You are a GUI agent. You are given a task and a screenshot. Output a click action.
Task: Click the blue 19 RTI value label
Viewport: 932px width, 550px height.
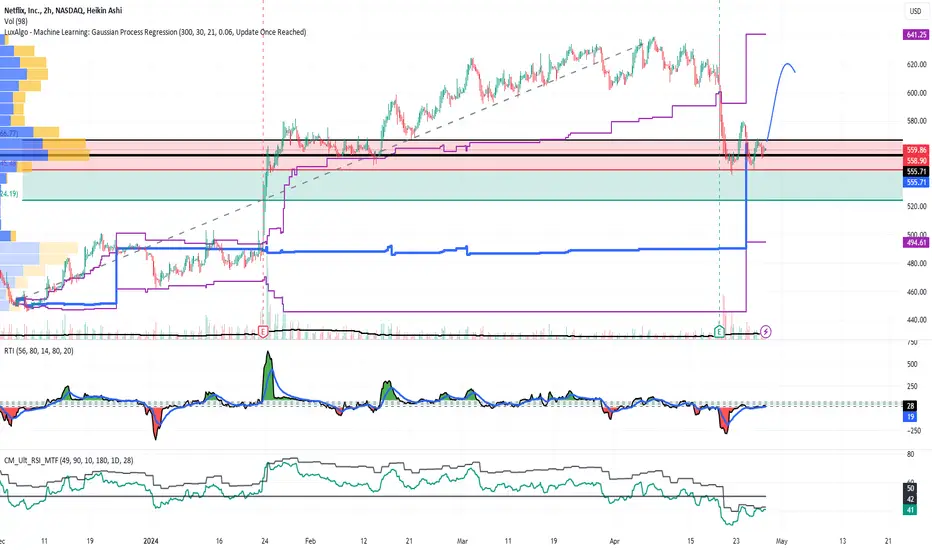[x=911, y=417]
